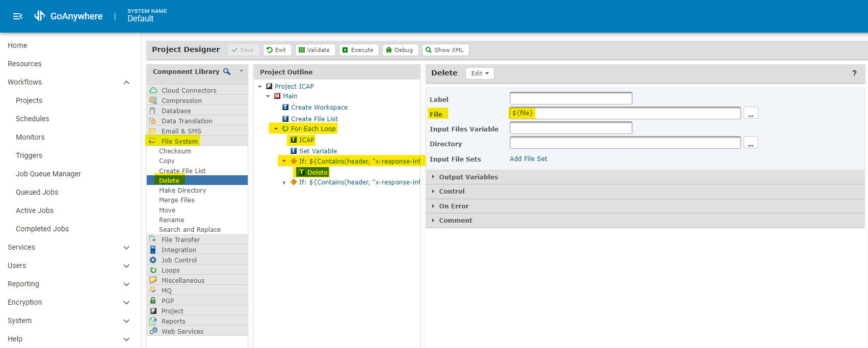Screen dimensions: 868x348
Task: Collapse the first If condition node
Action: tap(284, 161)
